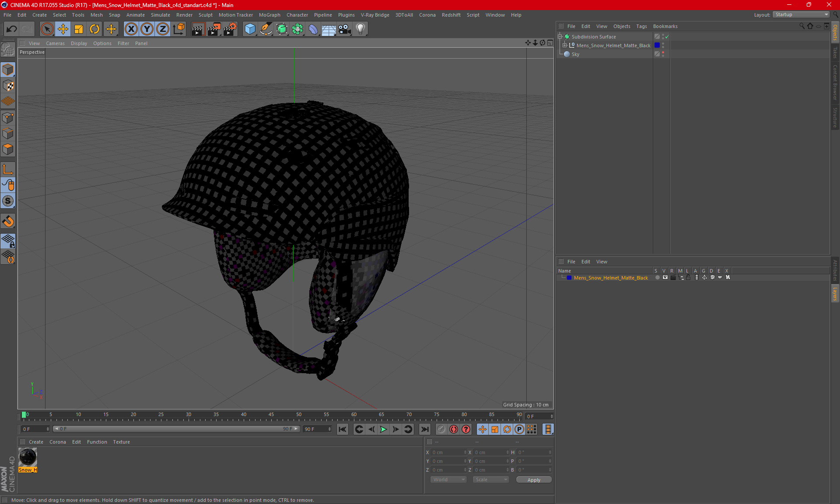Select Mens_Snow_Helmet_Matte_Black layer in Layers

611,278
